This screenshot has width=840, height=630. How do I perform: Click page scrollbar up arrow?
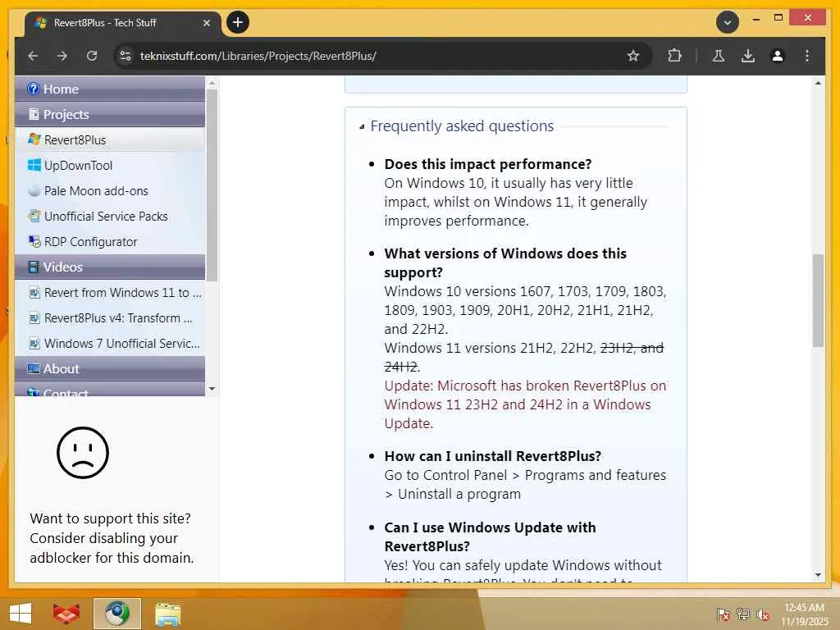[818, 83]
